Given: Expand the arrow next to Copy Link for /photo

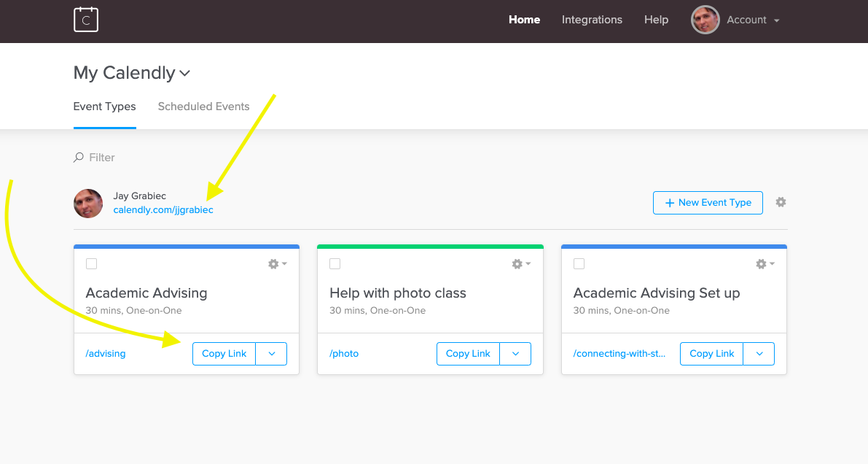Looking at the screenshot, I should [x=515, y=354].
